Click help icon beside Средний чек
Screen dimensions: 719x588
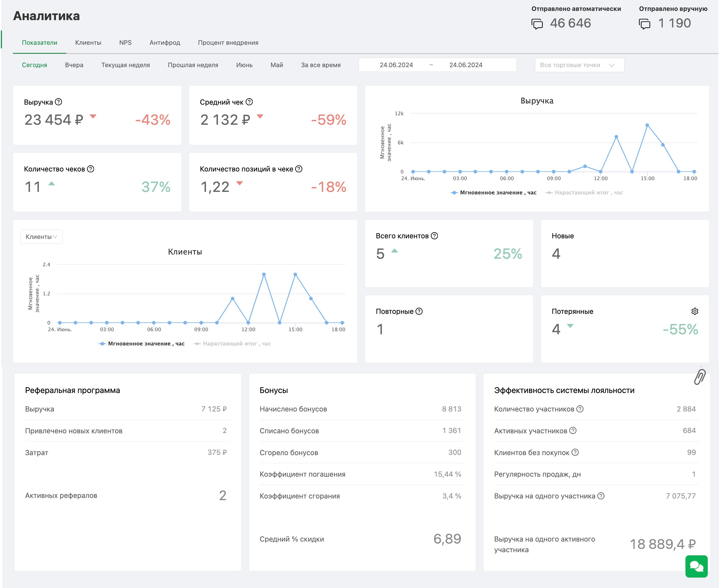coord(249,102)
